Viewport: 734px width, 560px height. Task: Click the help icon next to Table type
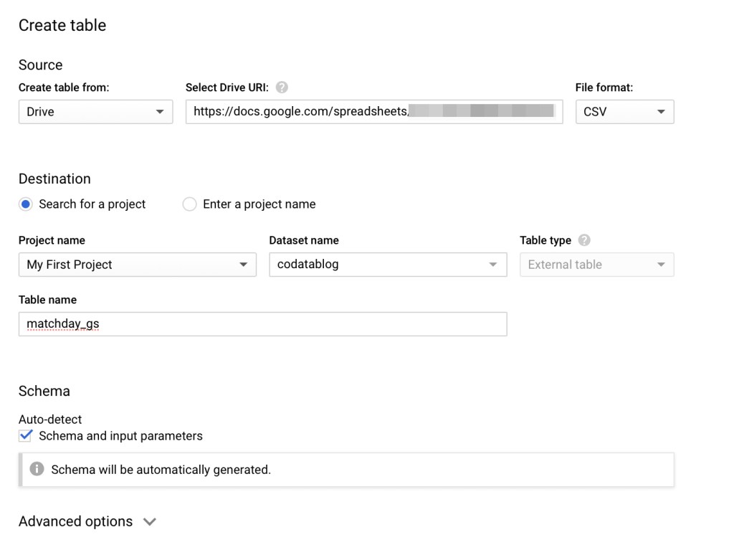[584, 240]
